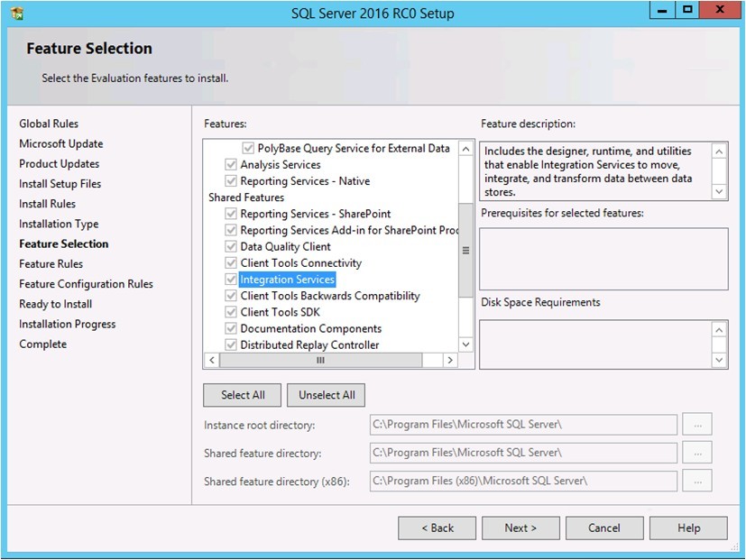This screenshot has height=560, width=746.
Task: Select Installation Type step in sidebar
Action: [59, 224]
